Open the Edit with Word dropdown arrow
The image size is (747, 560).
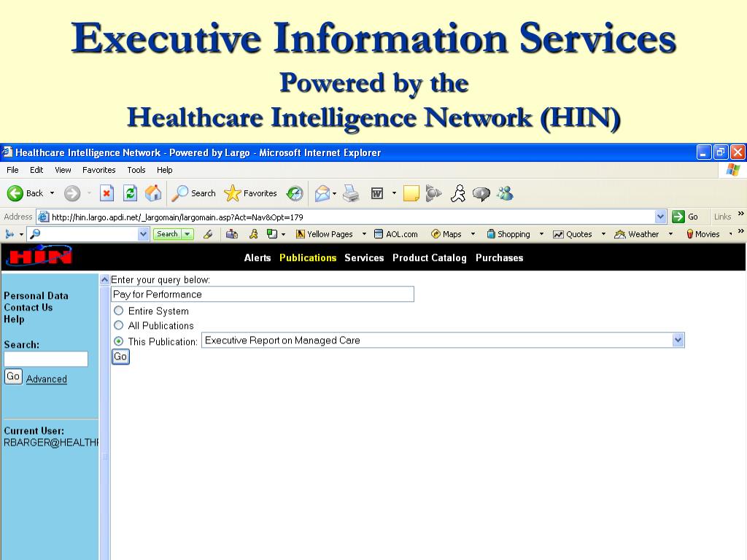(x=394, y=193)
